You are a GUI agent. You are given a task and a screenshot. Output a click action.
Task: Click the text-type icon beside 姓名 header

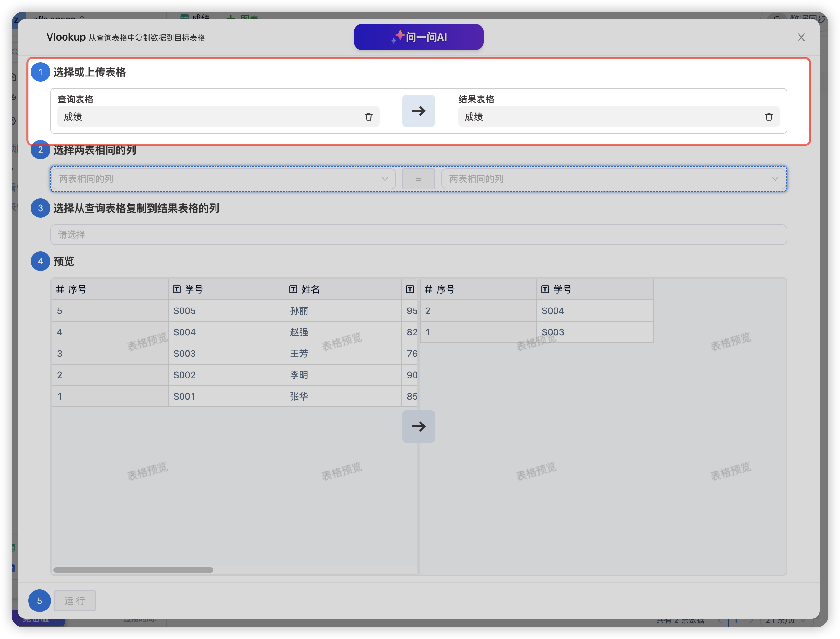[293, 289]
